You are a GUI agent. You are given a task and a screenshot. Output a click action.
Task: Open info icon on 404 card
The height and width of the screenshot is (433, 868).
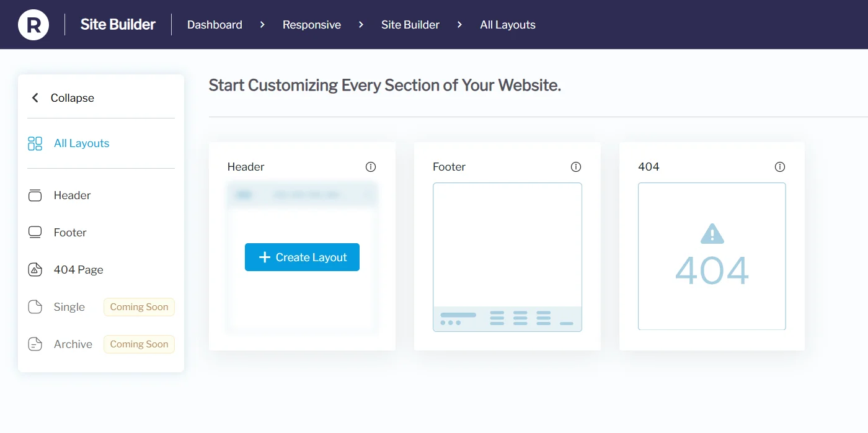click(780, 167)
